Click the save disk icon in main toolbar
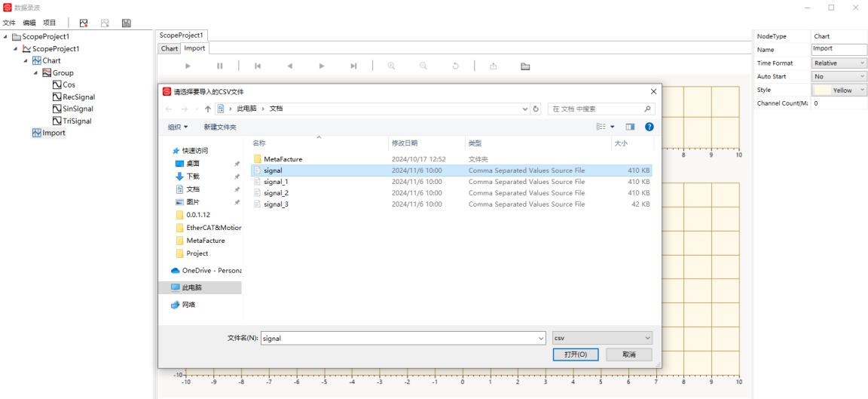 point(127,23)
